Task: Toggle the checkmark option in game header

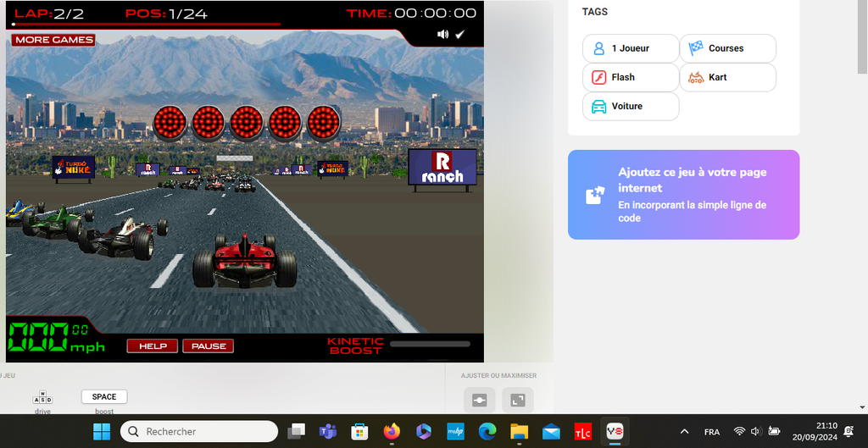Action: click(460, 35)
